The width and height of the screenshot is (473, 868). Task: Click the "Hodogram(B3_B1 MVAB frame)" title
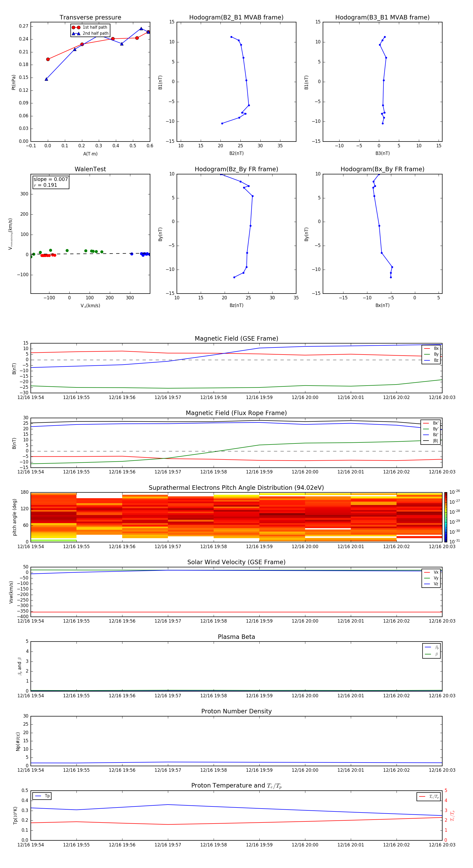click(382, 18)
